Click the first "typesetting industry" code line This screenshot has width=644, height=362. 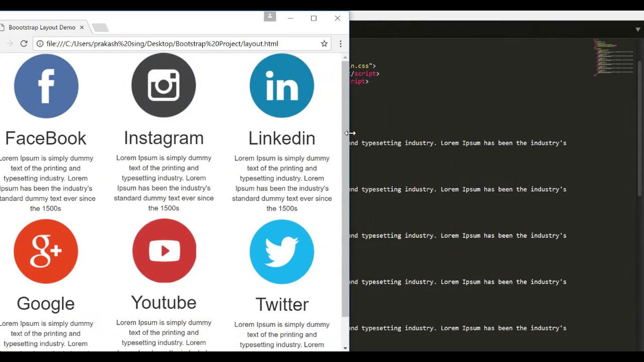tap(458, 143)
